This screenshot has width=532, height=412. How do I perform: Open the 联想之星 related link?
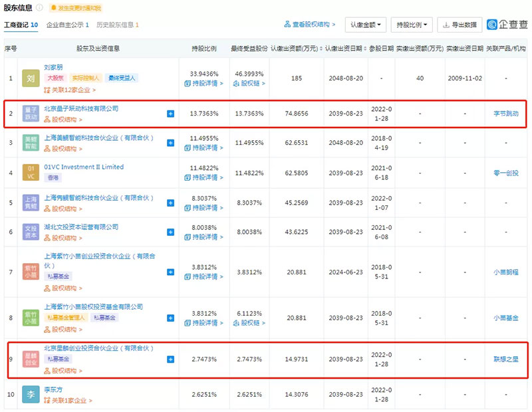point(506,360)
